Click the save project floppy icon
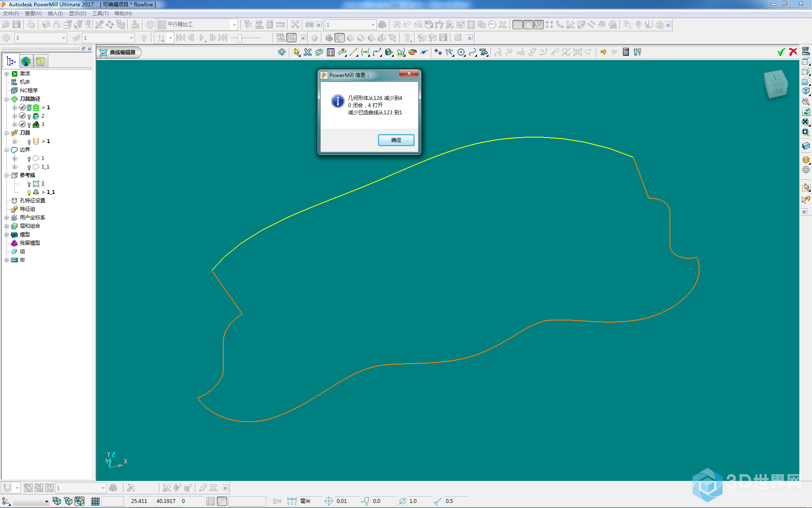The height and width of the screenshot is (508, 812). tap(16, 25)
